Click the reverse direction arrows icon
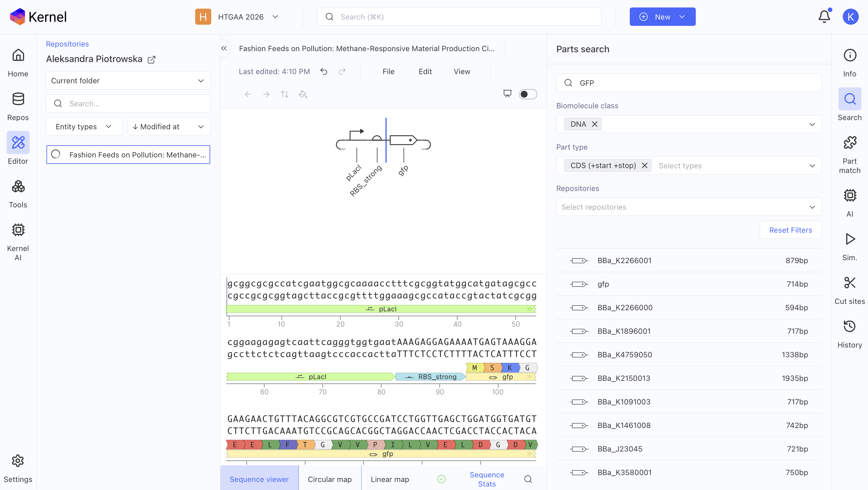 [x=285, y=94]
